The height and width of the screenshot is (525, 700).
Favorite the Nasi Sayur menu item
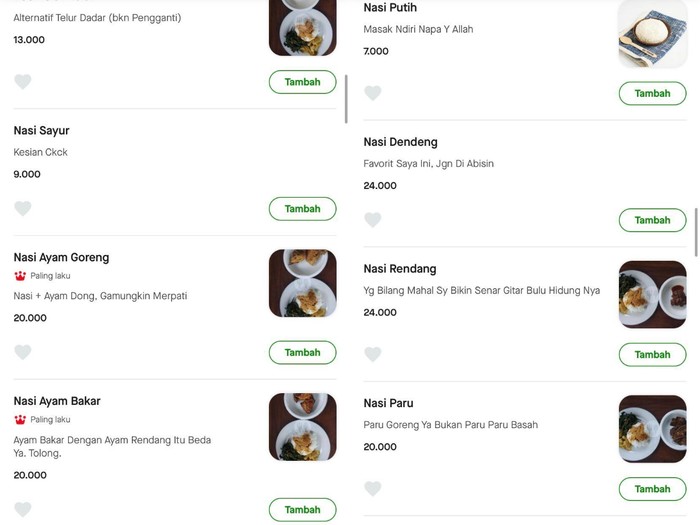pyautogui.click(x=23, y=209)
